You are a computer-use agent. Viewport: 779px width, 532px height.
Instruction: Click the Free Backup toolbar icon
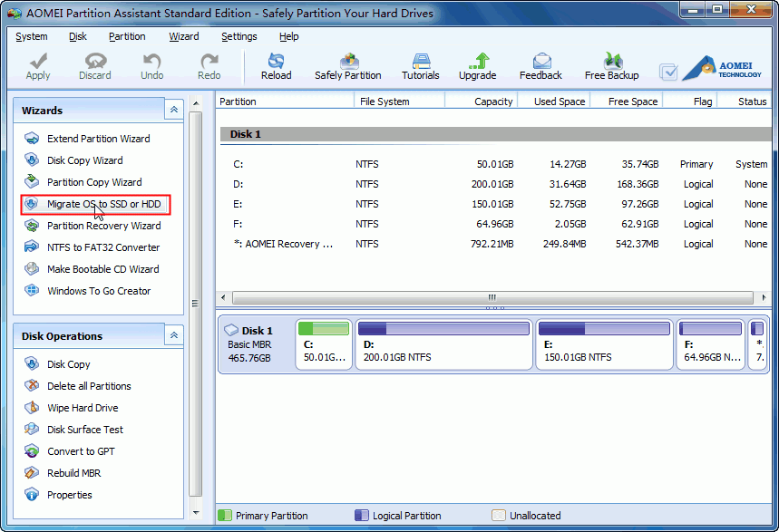612,61
